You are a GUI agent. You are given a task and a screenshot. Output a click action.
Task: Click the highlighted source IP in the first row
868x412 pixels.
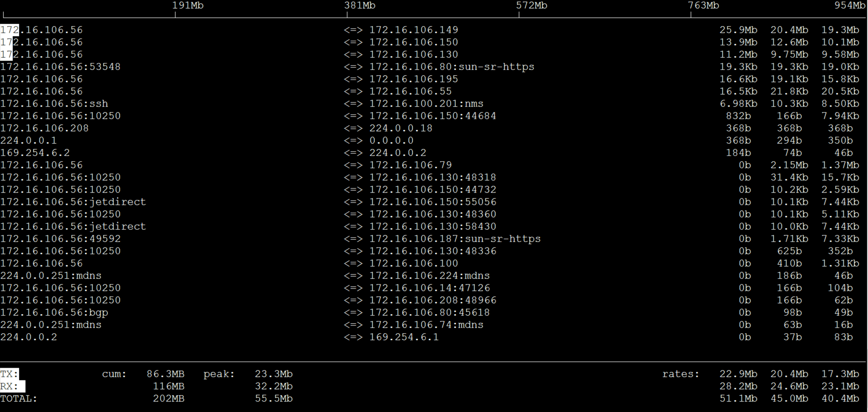pos(41,30)
